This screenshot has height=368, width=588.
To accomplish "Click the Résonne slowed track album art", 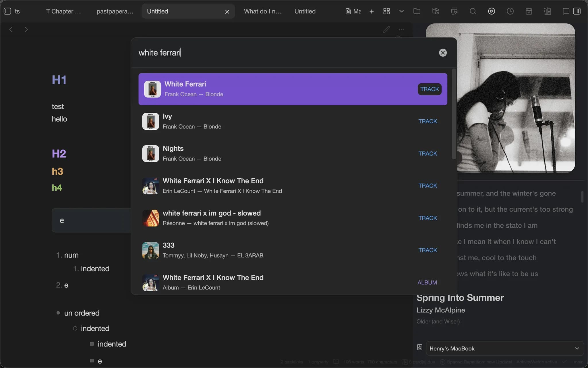I will (x=151, y=218).
